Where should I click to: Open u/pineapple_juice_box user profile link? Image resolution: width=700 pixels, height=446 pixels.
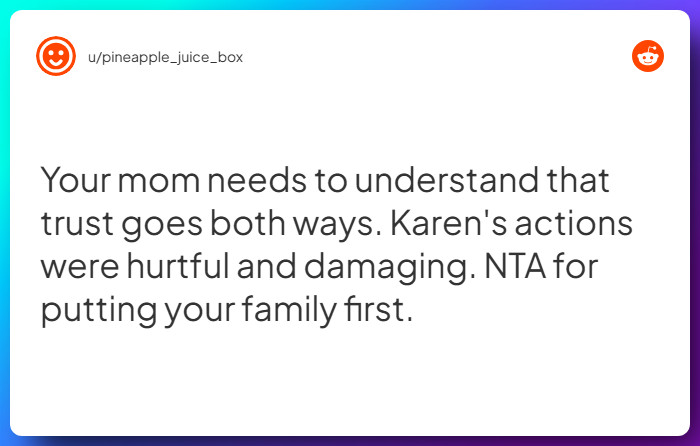click(165, 58)
